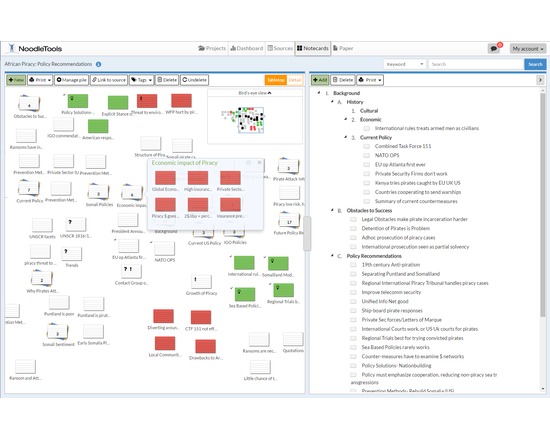This screenshot has width=550, height=440.
Task: Select the green American respo... notecard
Action: click(x=98, y=126)
